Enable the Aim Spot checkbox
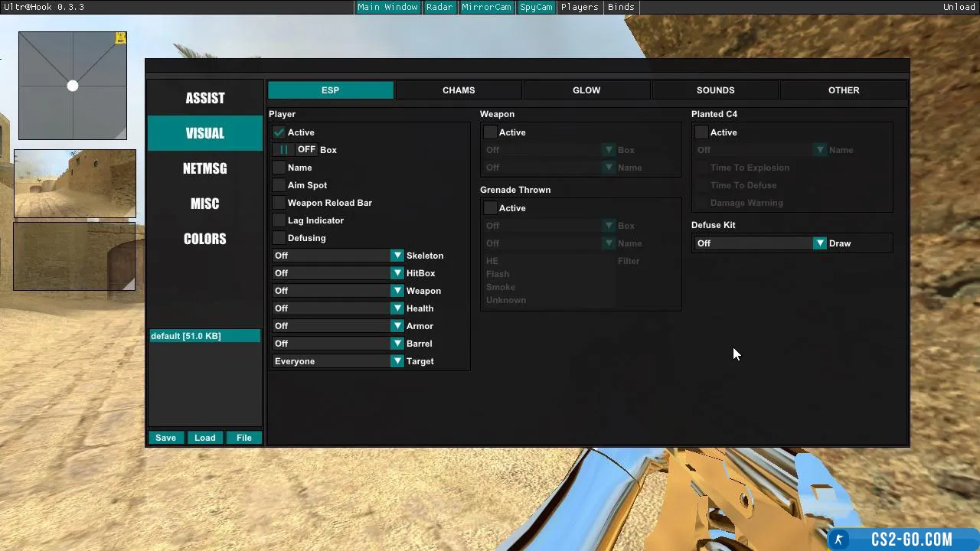 [x=279, y=185]
